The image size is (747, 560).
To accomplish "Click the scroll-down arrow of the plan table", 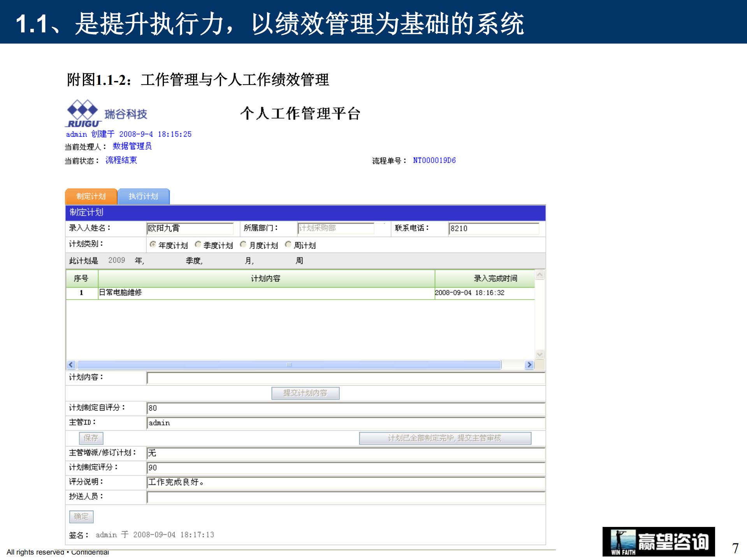I will point(539,354).
